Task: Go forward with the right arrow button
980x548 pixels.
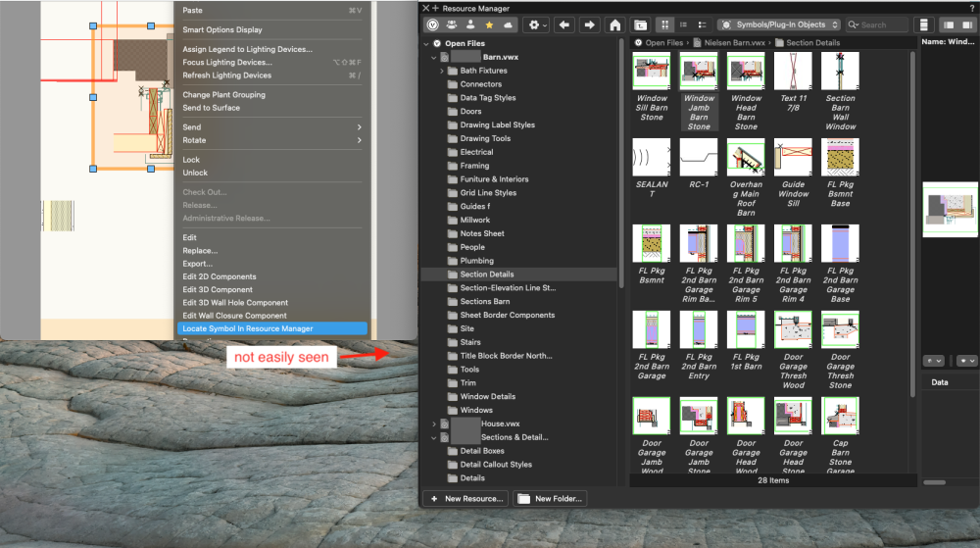Action: (x=589, y=25)
